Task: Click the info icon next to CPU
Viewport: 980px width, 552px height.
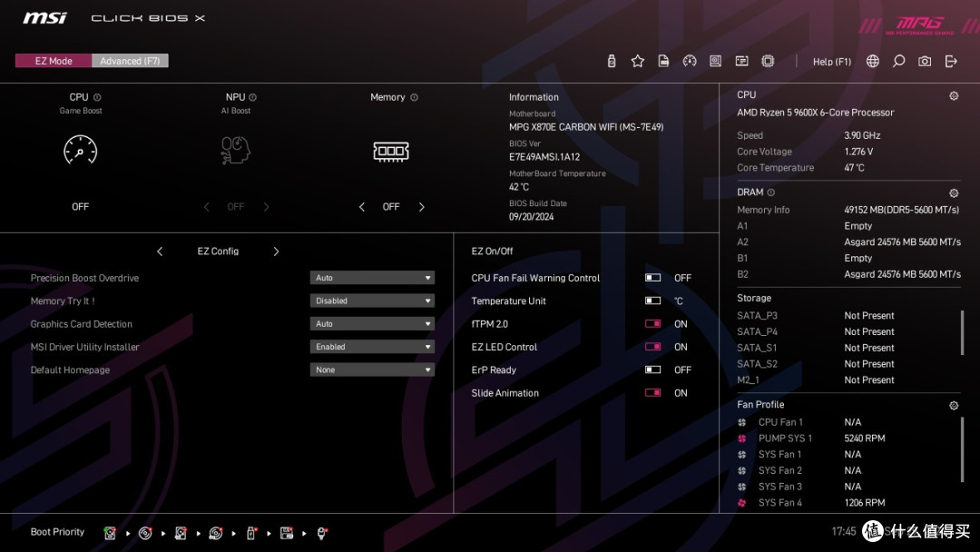Action: tap(97, 97)
